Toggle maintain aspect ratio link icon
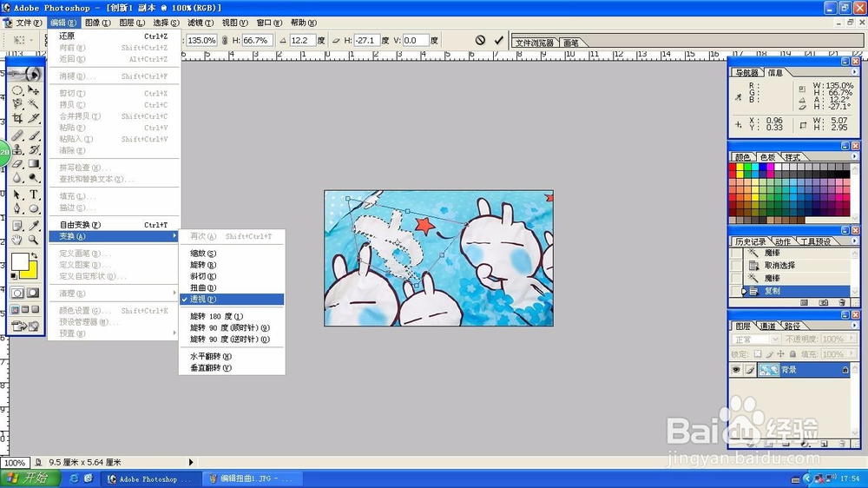 [x=224, y=40]
